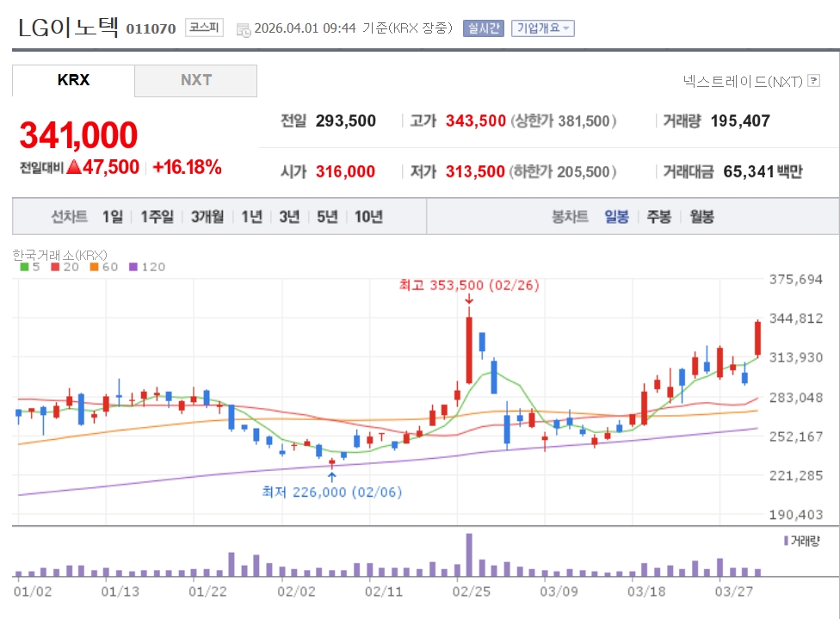Click the red up-arrow next to 47,500
This screenshot has height=619, width=840.
pos(73,167)
